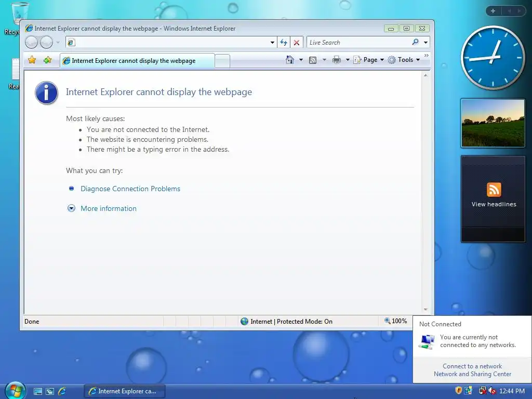532x399 pixels.
Task: Click the Home icon
Action: (x=290, y=60)
